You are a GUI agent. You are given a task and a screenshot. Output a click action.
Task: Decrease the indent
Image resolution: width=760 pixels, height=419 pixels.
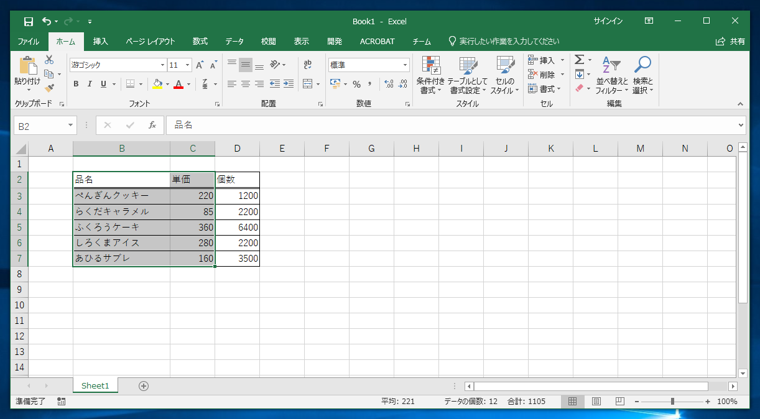coord(275,84)
